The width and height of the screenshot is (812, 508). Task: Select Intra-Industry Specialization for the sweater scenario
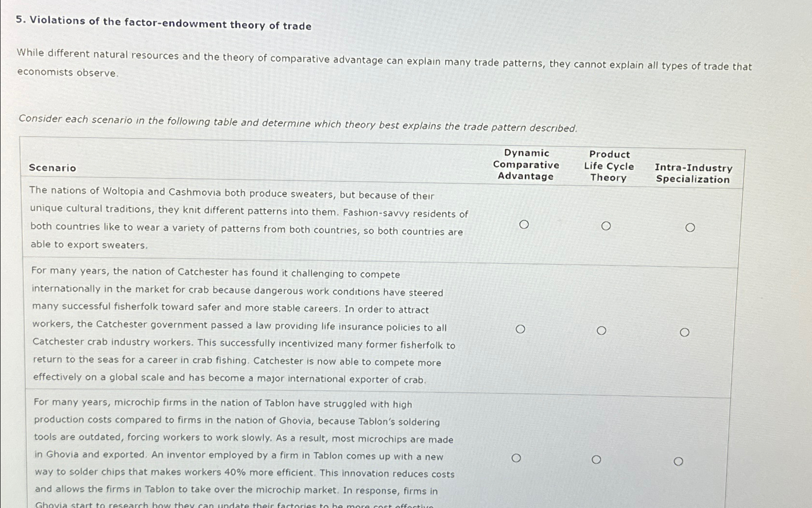pyautogui.click(x=690, y=227)
